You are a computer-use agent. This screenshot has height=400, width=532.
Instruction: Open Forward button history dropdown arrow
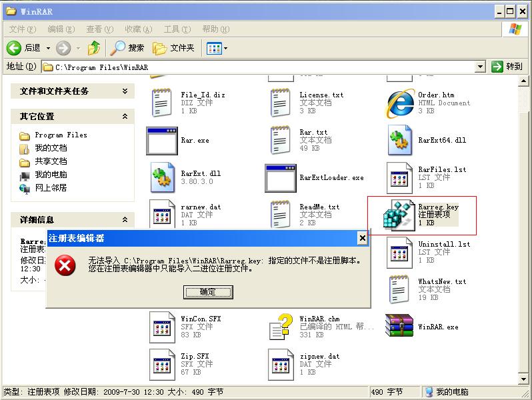click(x=79, y=48)
